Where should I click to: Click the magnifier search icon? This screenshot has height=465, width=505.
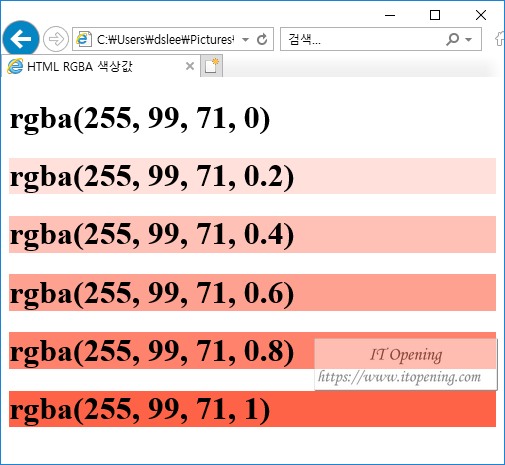click(x=452, y=39)
